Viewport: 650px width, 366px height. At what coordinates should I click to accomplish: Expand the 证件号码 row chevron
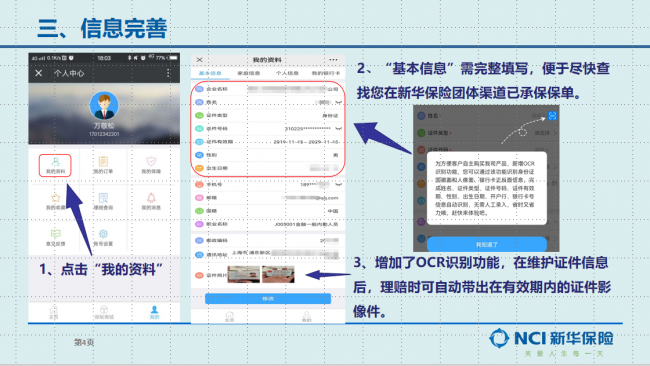coord(339,128)
